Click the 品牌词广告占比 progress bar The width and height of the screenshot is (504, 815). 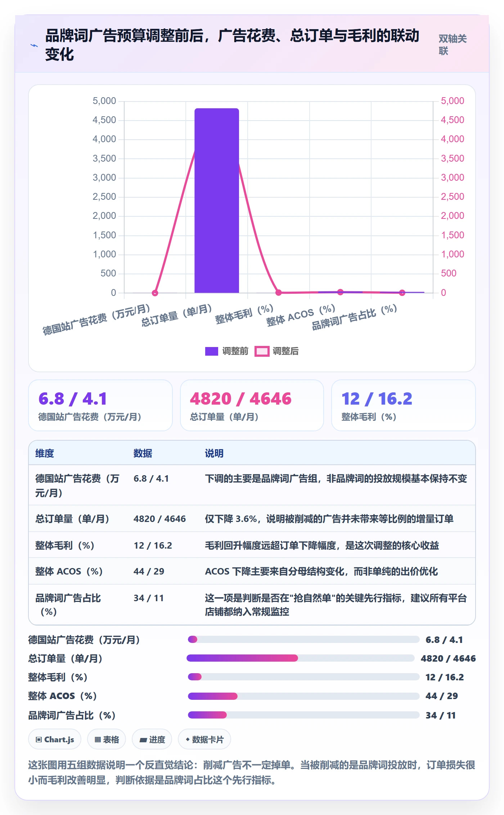(303, 715)
